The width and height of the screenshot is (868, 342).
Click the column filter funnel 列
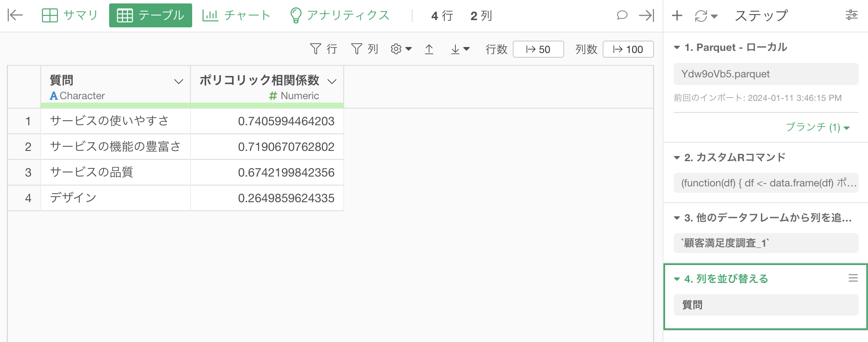click(365, 49)
